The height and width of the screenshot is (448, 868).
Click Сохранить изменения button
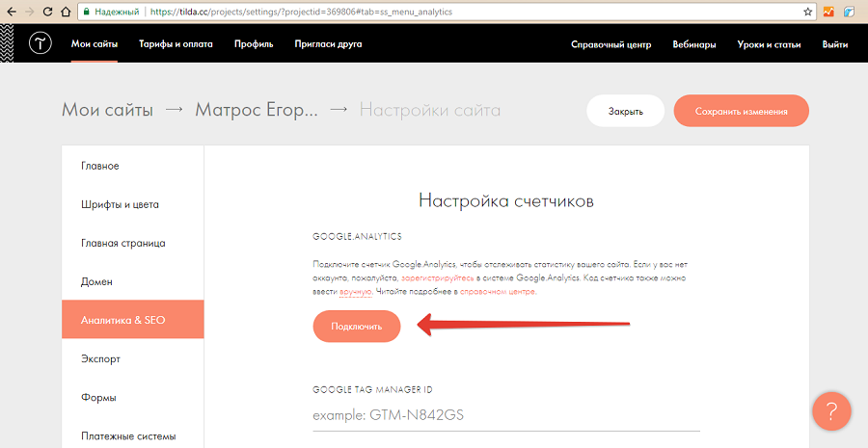[742, 111]
